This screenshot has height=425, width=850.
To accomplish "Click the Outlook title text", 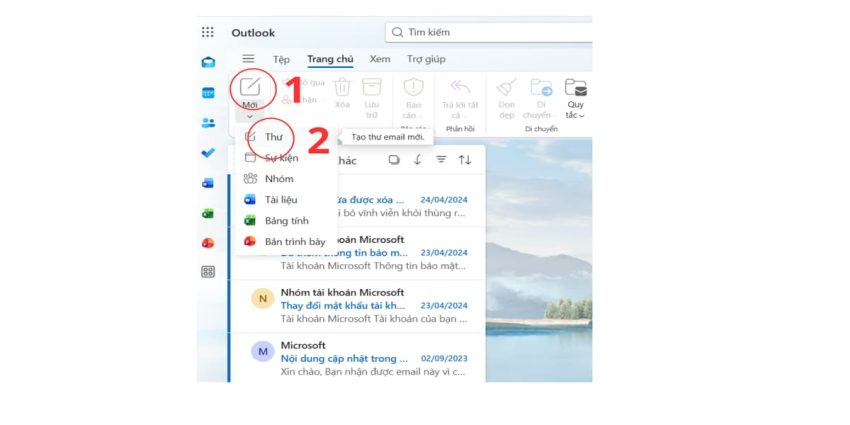I will (x=253, y=33).
